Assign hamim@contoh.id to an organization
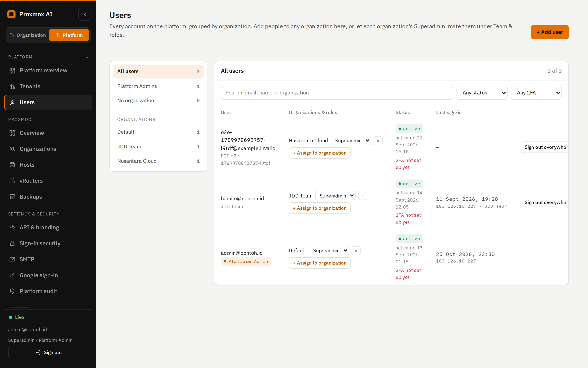This screenshot has height=368, width=588. tap(320, 208)
